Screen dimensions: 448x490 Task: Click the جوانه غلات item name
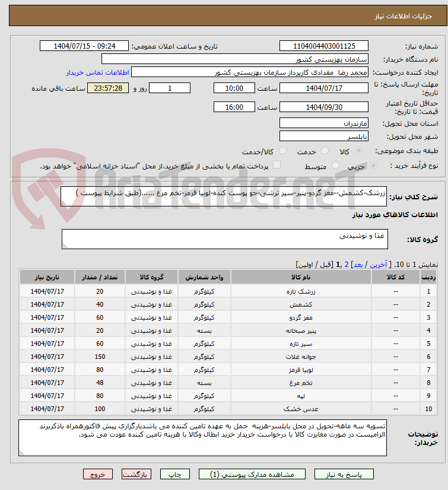coord(301,357)
